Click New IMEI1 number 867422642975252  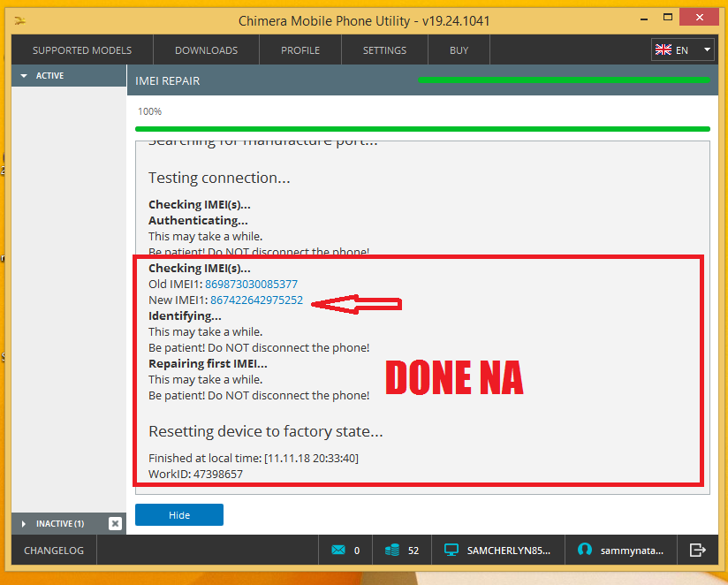(x=256, y=300)
